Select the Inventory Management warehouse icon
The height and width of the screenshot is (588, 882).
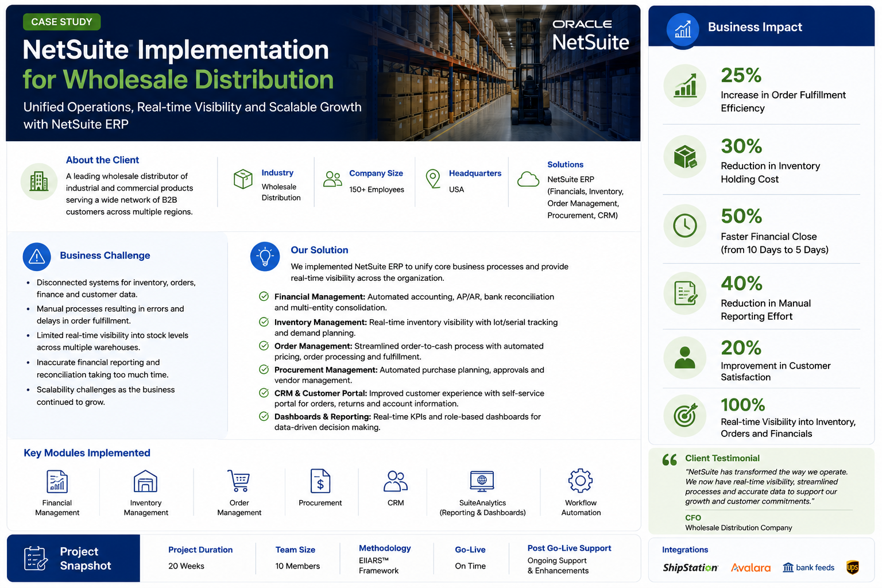point(145,481)
